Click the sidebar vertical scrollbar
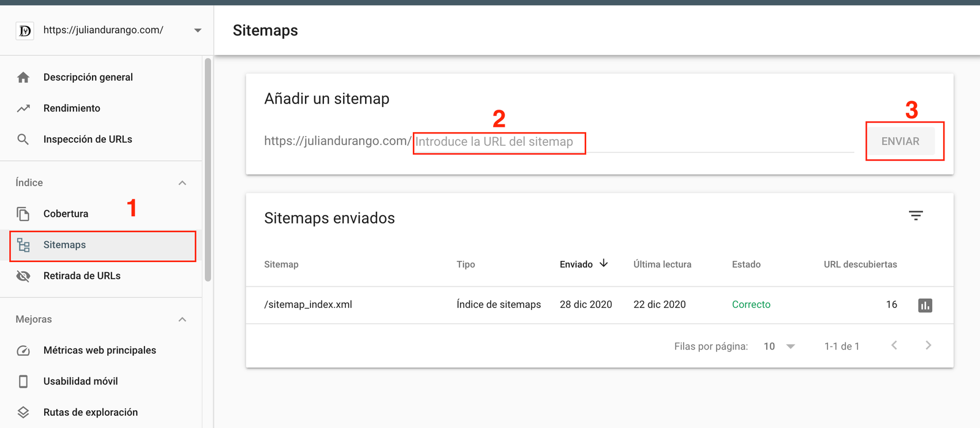 tap(208, 170)
